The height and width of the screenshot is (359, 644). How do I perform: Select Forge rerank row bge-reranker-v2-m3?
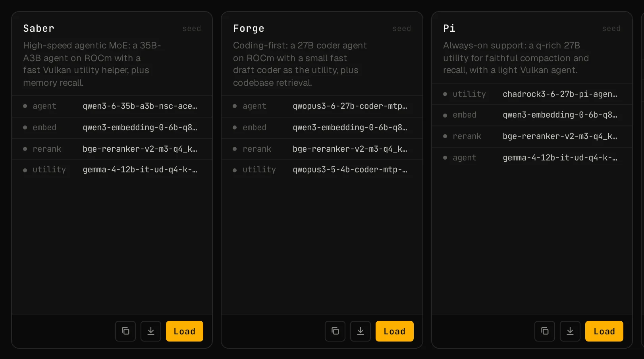coord(322,149)
